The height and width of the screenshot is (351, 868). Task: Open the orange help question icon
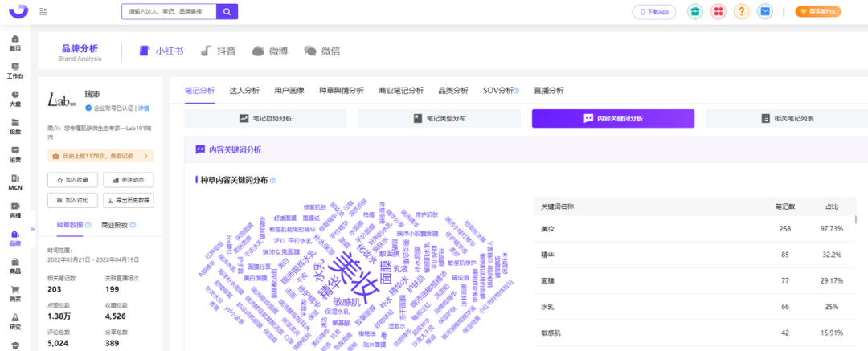point(741,11)
